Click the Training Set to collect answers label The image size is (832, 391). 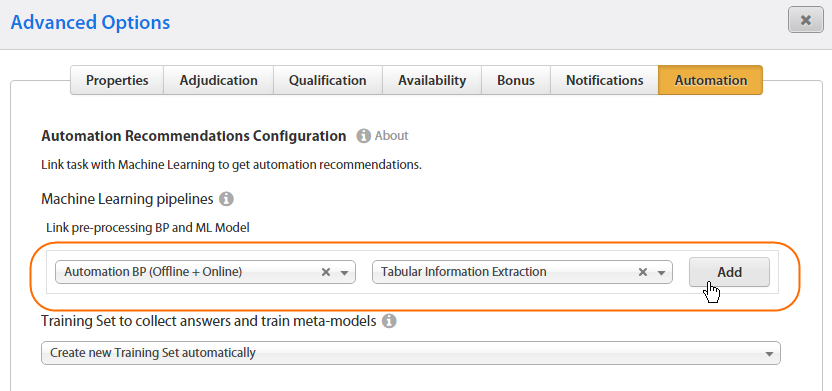pyautogui.click(x=209, y=321)
